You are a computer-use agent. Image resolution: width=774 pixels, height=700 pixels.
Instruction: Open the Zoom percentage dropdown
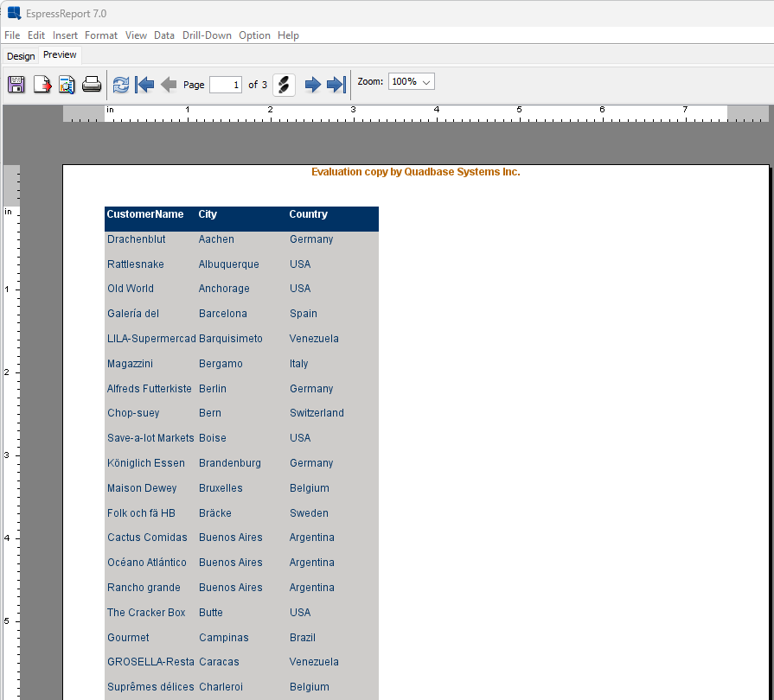click(411, 81)
